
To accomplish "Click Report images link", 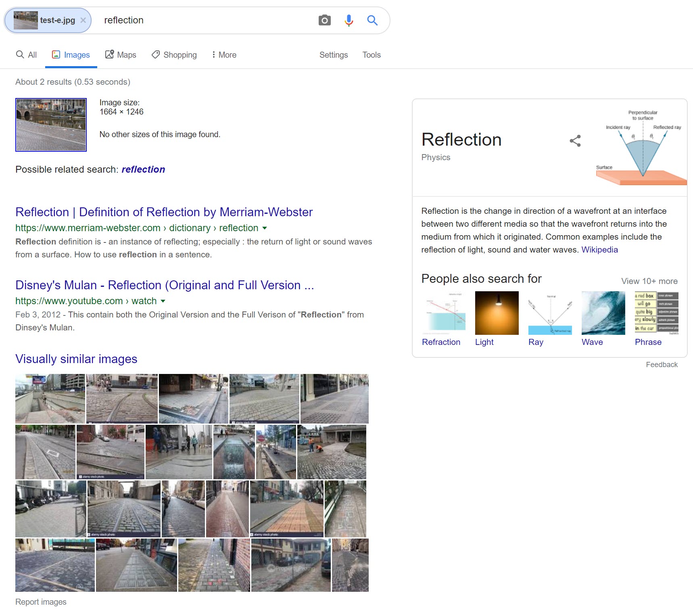I will [x=41, y=602].
